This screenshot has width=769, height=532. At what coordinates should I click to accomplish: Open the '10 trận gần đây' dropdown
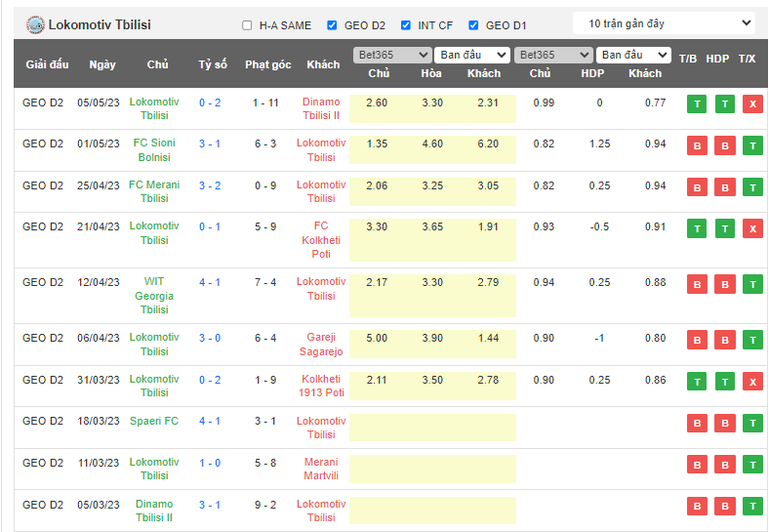pos(664,23)
